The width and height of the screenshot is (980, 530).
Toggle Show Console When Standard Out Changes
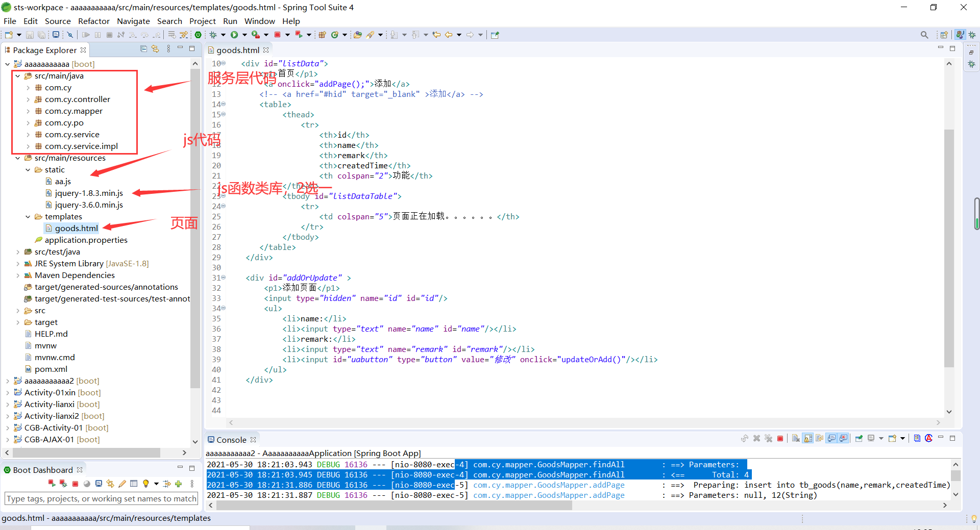(x=831, y=439)
